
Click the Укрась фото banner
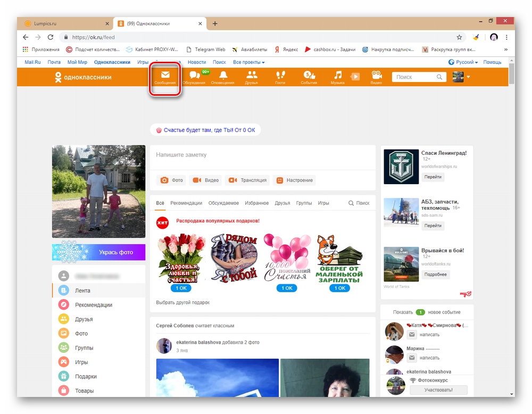tap(98, 252)
